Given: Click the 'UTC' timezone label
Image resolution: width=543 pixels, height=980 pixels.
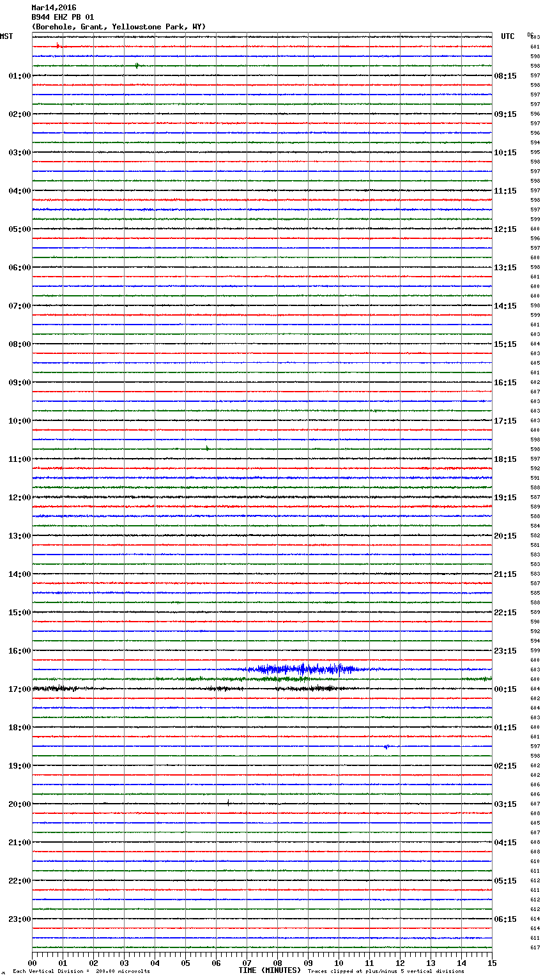Looking at the screenshot, I should tap(508, 36).
